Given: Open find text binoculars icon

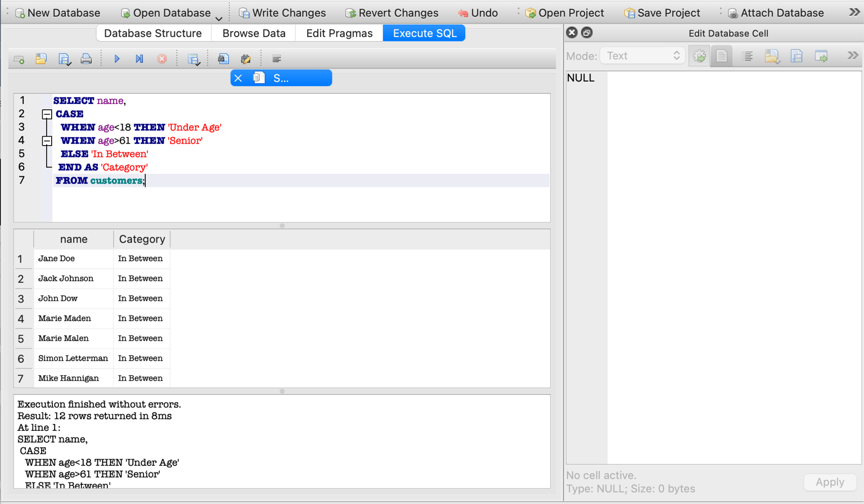Looking at the screenshot, I should (223, 59).
